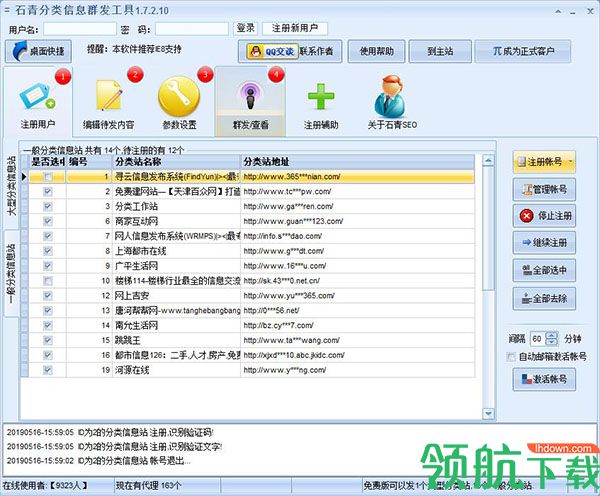Sort by the 分类站地址 column header

(358, 162)
